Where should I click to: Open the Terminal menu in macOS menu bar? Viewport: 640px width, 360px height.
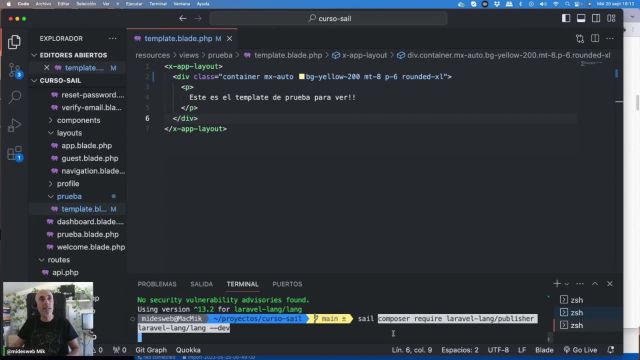coord(158,4)
